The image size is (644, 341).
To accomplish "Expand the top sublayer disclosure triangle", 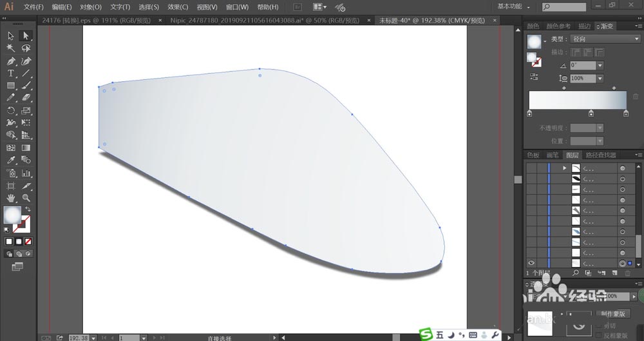I will [564, 168].
